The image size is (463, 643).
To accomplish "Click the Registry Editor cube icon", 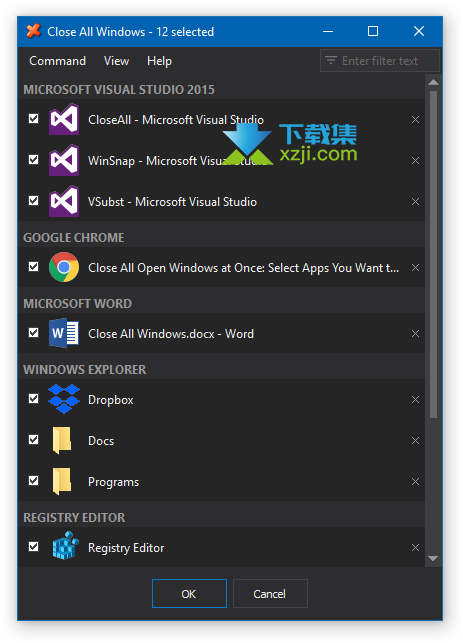I will pyautogui.click(x=65, y=546).
